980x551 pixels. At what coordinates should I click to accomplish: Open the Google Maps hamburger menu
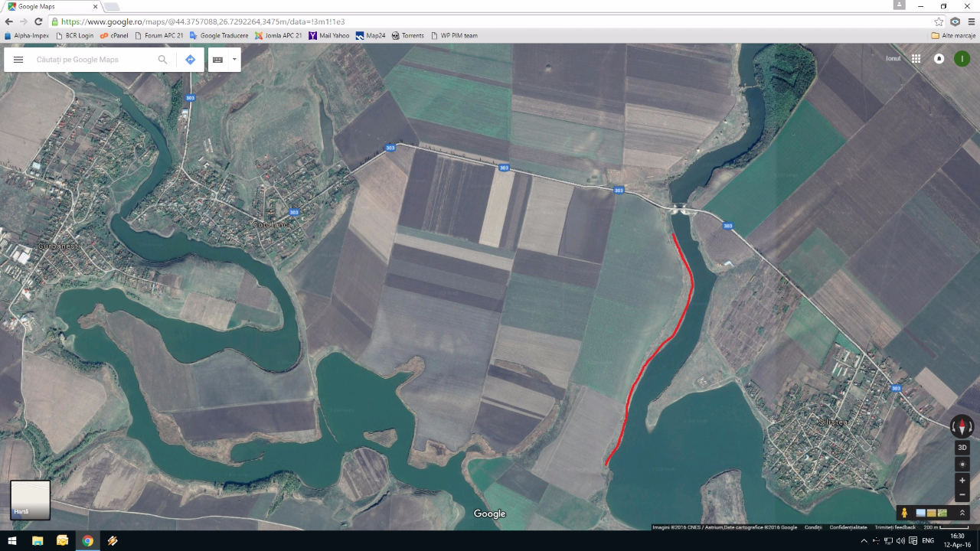(18, 60)
